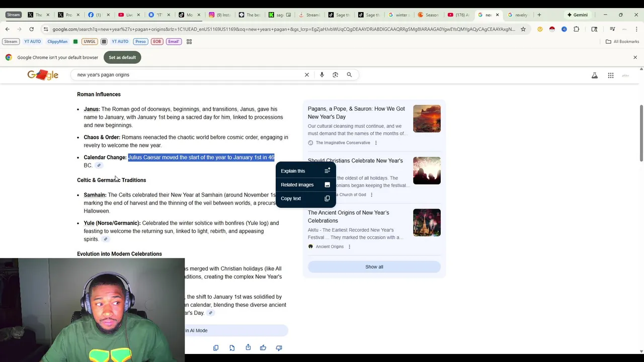Open crowd thumbnail for Christians article

(x=427, y=170)
